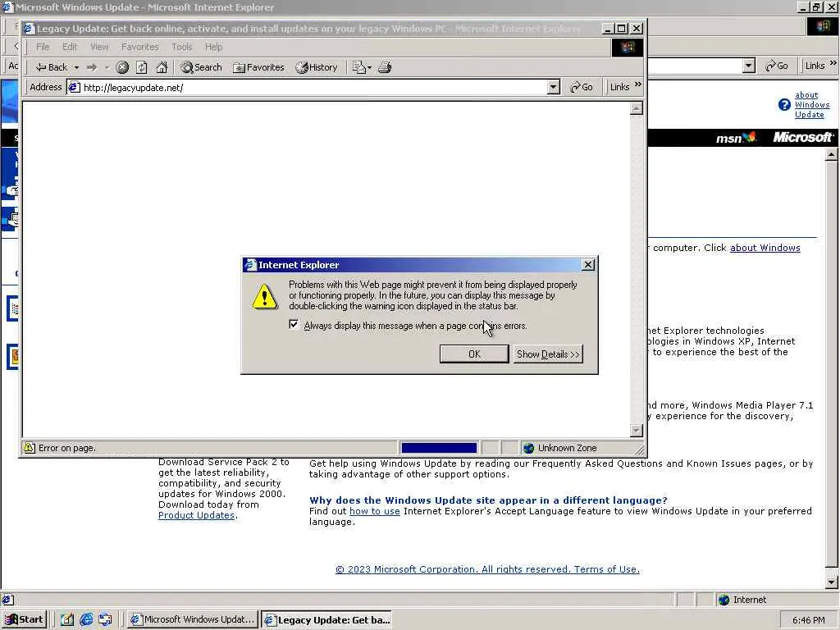The image size is (840, 630).
Task: Open Edit menu in Legacy Update window
Action: click(70, 47)
